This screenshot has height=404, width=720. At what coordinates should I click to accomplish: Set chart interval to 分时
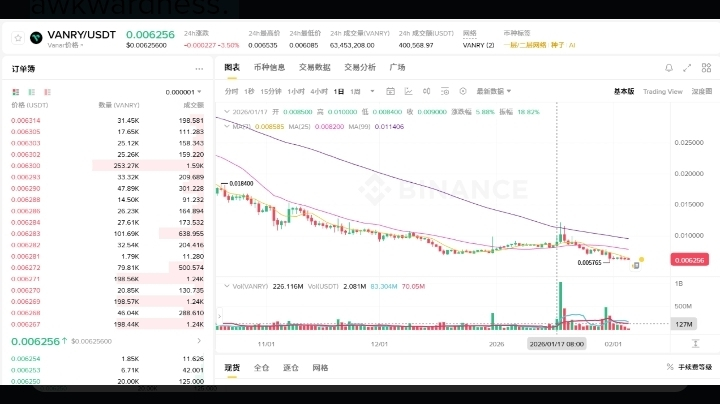point(231,91)
